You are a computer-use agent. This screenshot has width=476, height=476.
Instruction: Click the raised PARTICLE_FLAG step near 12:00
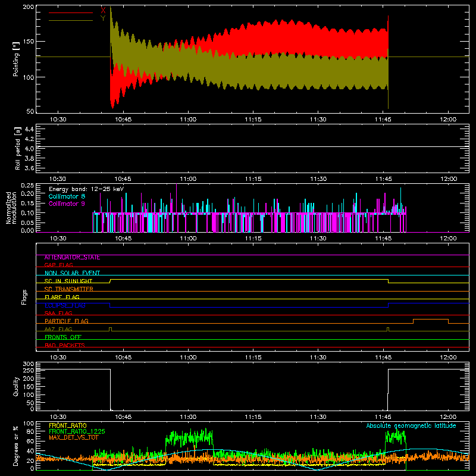point(431,320)
